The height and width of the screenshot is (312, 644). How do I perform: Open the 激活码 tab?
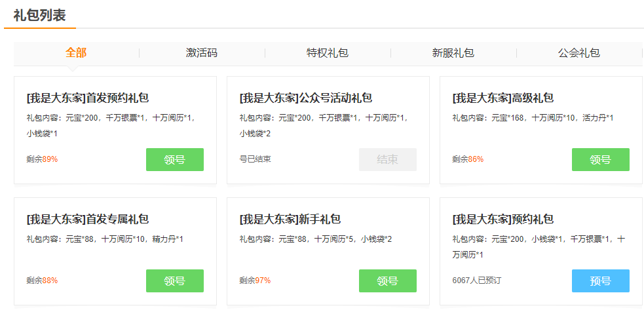pyautogui.click(x=202, y=53)
